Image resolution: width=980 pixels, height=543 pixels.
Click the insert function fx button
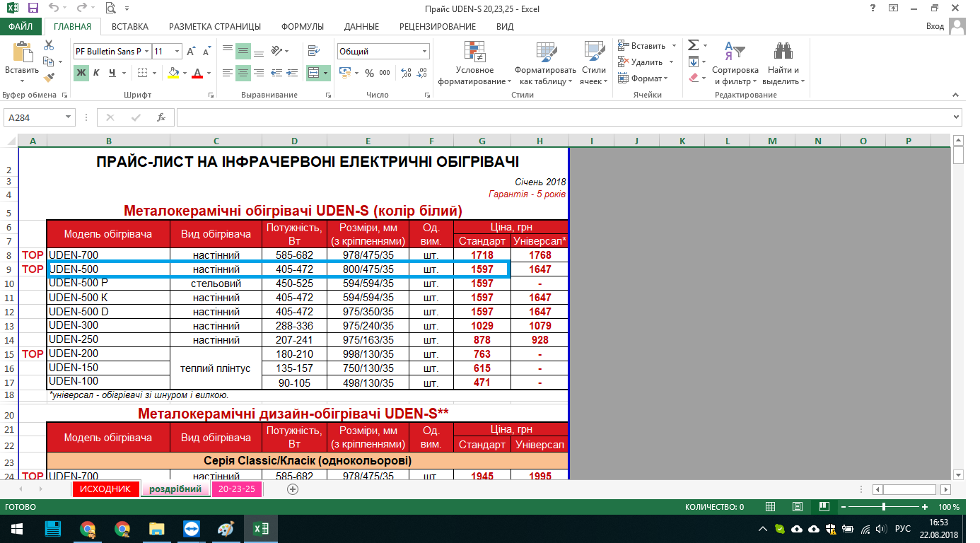click(161, 117)
